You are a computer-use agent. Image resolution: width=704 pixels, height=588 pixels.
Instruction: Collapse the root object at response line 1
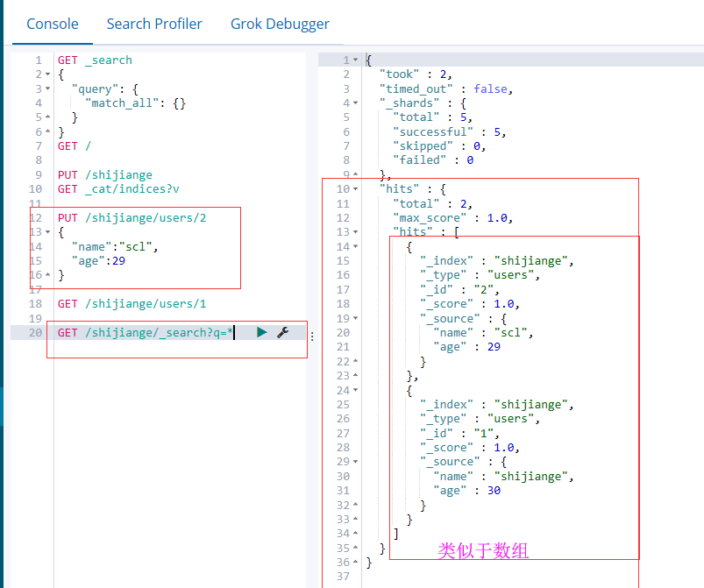(x=356, y=60)
